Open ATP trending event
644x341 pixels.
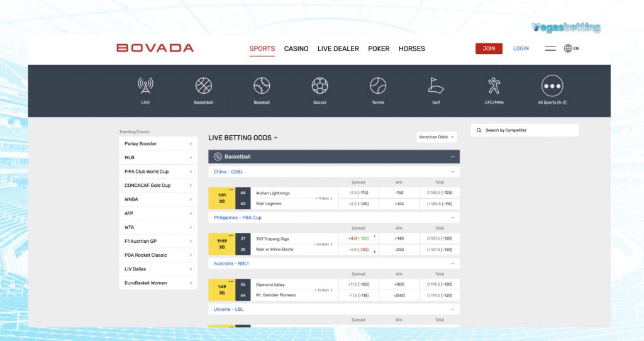pos(158,213)
